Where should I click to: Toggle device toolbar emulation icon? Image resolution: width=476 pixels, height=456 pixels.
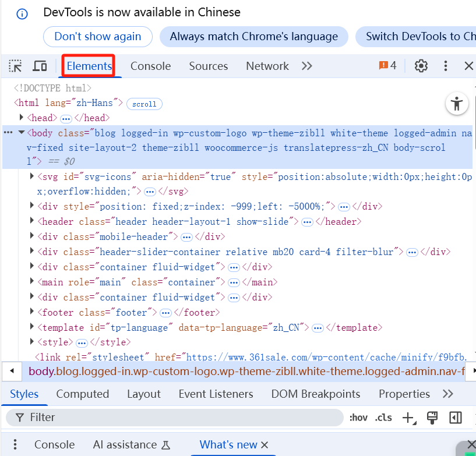(x=40, y=66)
